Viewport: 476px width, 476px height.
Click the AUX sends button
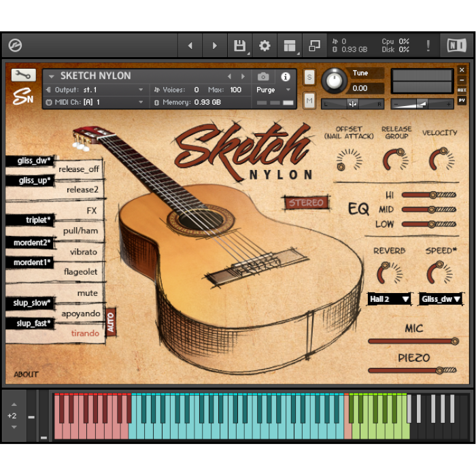(462, 90)
